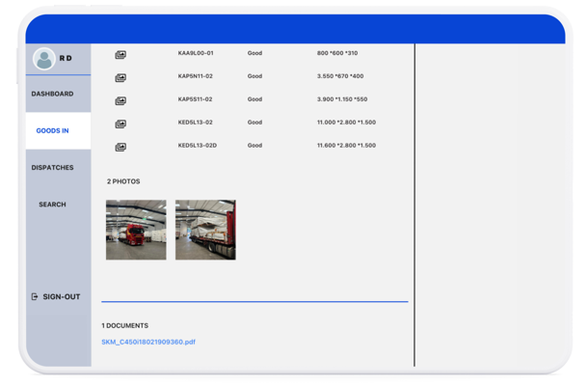Screen dimensions: 588x386
Task: Click Good condition in the KED5L13-02 row
Action: pos(254,123)
